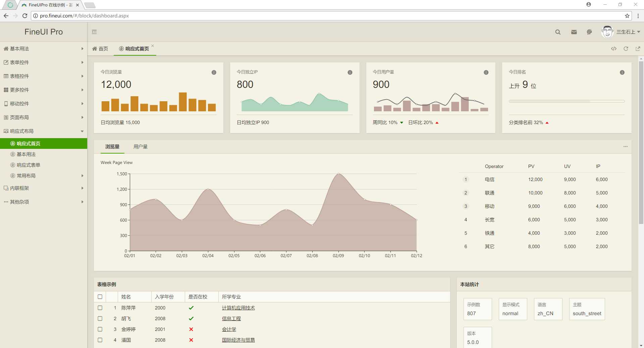Expand the 表单控件 menu
Screen dimensions: 644x348
coord(44,62)
